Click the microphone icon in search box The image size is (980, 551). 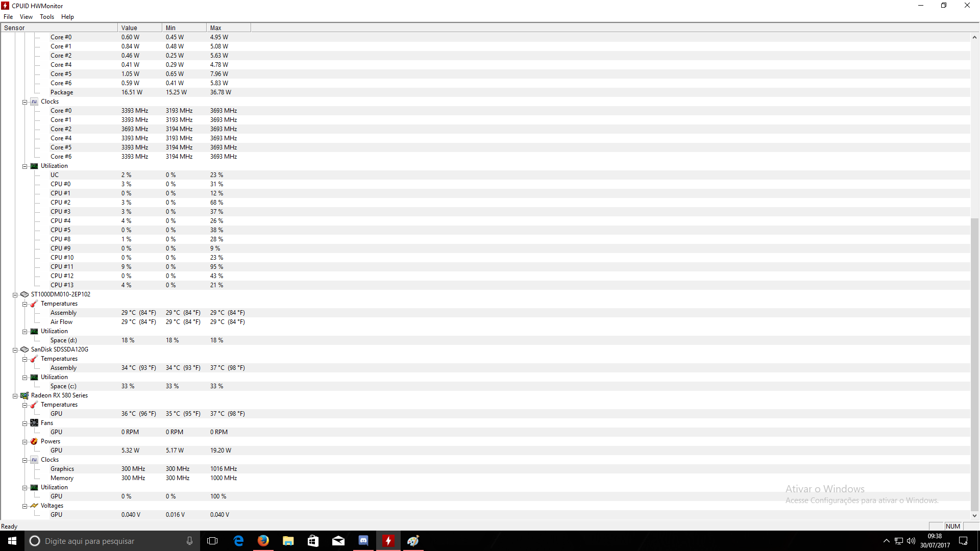[189, 541]
